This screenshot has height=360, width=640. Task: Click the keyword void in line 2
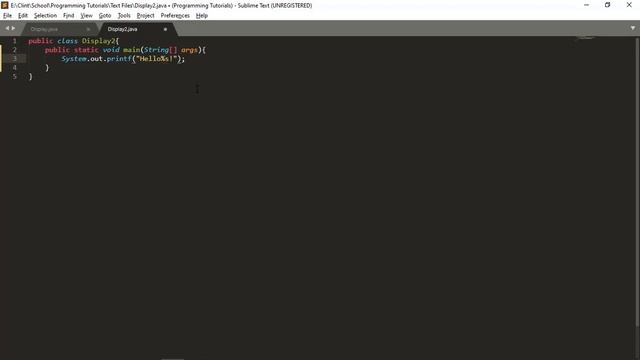[x=111, y=50]
